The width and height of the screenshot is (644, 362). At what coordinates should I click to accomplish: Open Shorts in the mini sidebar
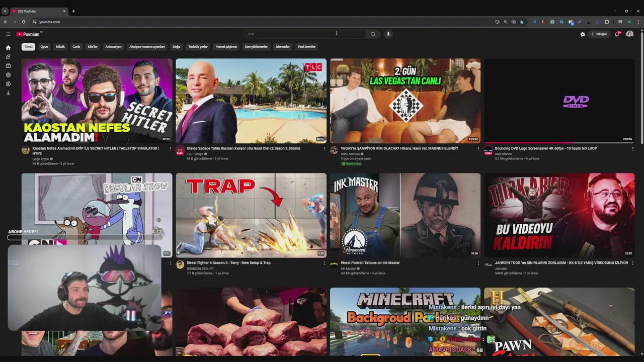(x=8, y=57)
